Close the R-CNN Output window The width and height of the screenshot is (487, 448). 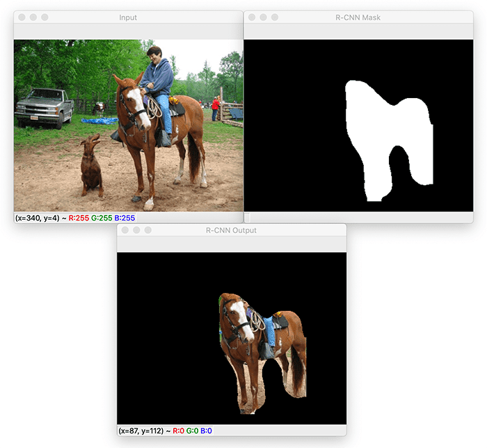tap(124, 230)
